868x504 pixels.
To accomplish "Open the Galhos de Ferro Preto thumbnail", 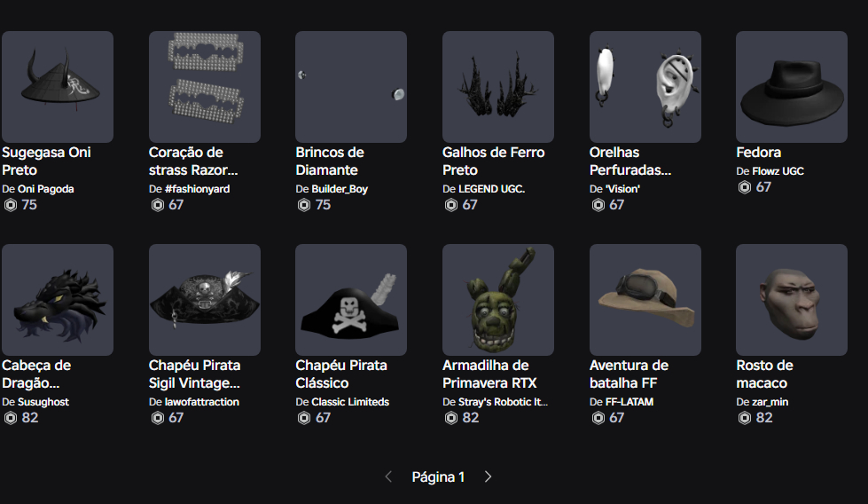I will point(498,87).
